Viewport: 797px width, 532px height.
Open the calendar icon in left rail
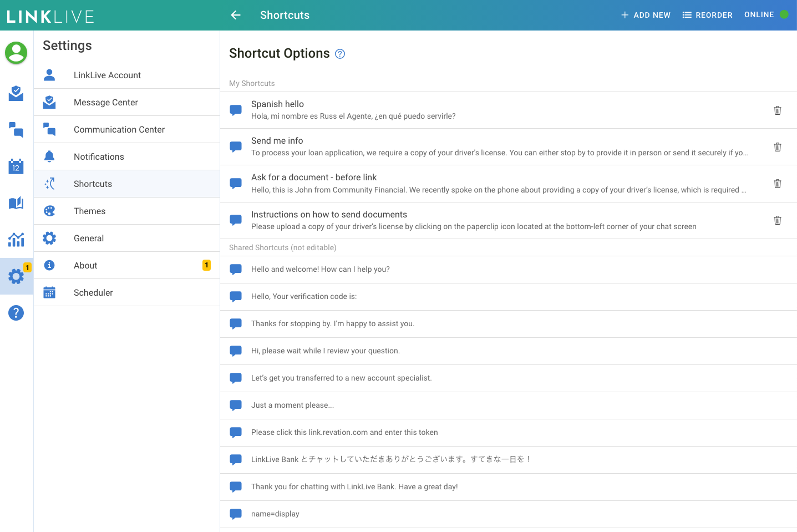pyautogui.click(x=16, y=166)
